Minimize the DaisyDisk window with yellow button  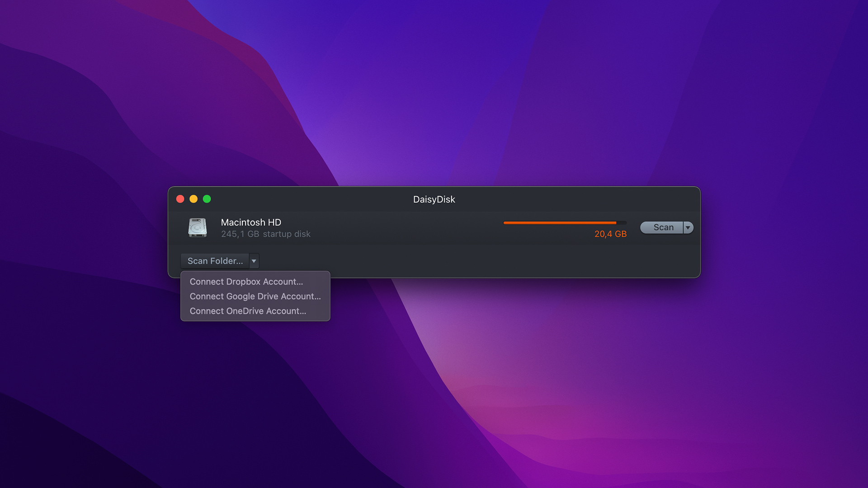(193, 199)
